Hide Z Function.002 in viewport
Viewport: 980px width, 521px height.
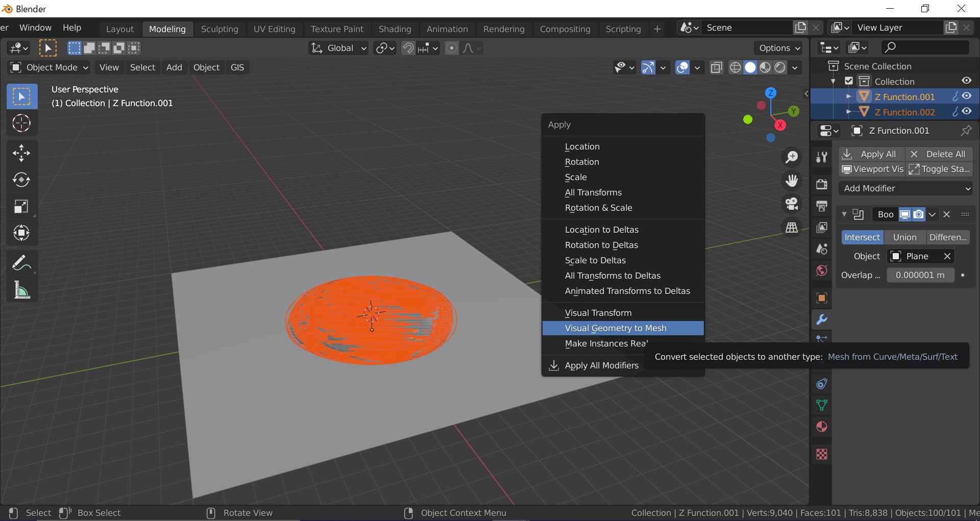967,112
